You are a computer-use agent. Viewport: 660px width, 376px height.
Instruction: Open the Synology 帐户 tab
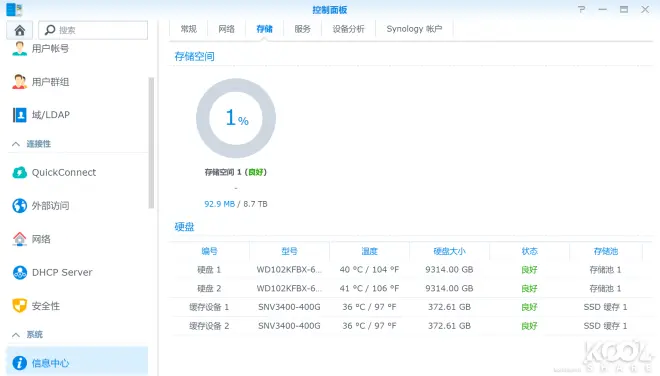[414, 29]
